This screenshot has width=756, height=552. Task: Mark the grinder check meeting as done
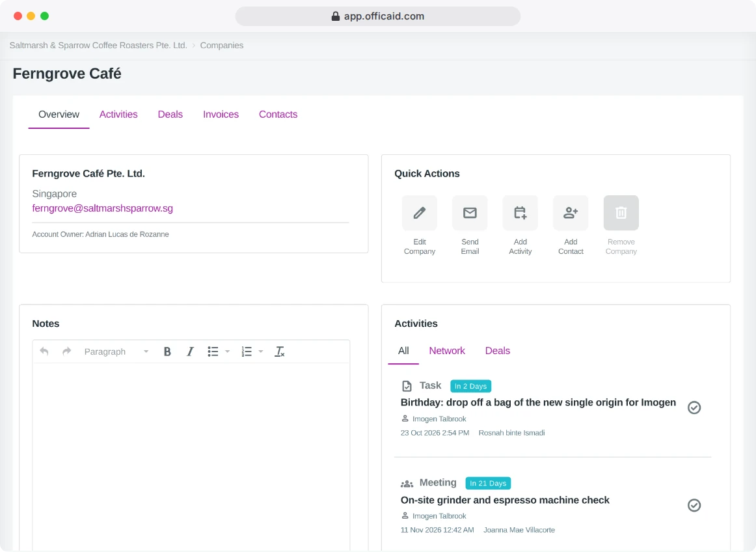point(694,505)
